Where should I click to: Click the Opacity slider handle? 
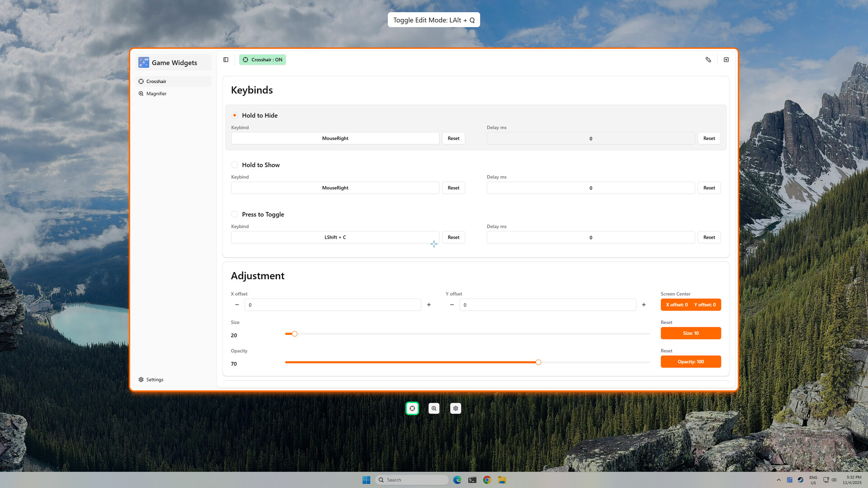538,362
